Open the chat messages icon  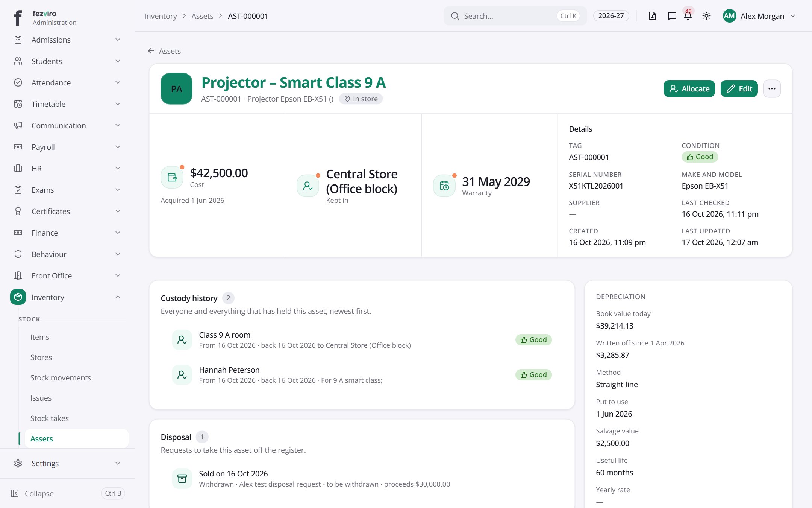click(672, 16)
